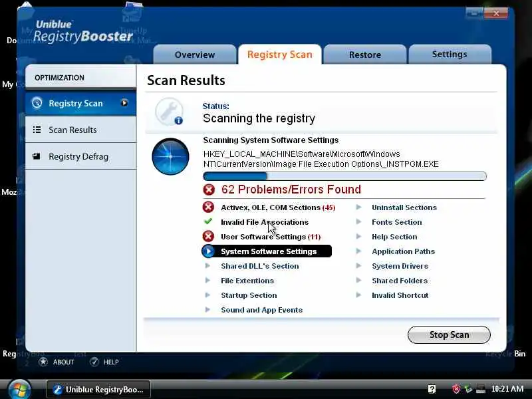The width and height of the screenshot is (532, 399).
Task: Click arrow beside Startup Section
Action: [207, 295]
